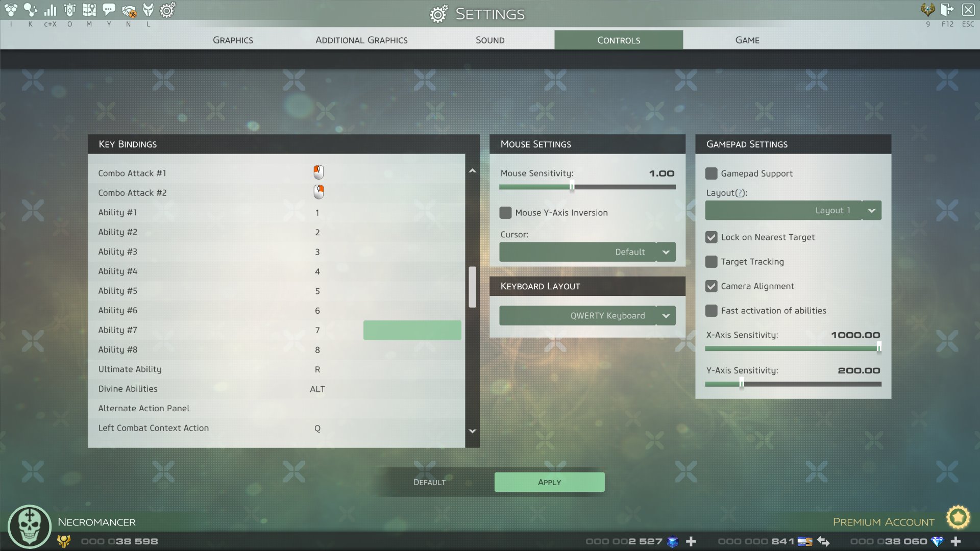The height and width of the screenshot is (551, 980).
Task: Click key binding 3 for Ability #3
Action: [x=317, y=252]
